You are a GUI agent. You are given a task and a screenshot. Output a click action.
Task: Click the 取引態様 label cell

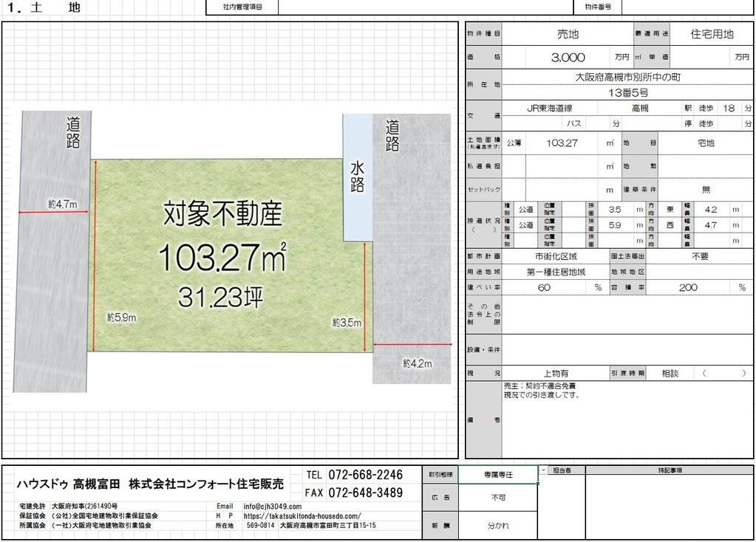[x=440, y=475]
